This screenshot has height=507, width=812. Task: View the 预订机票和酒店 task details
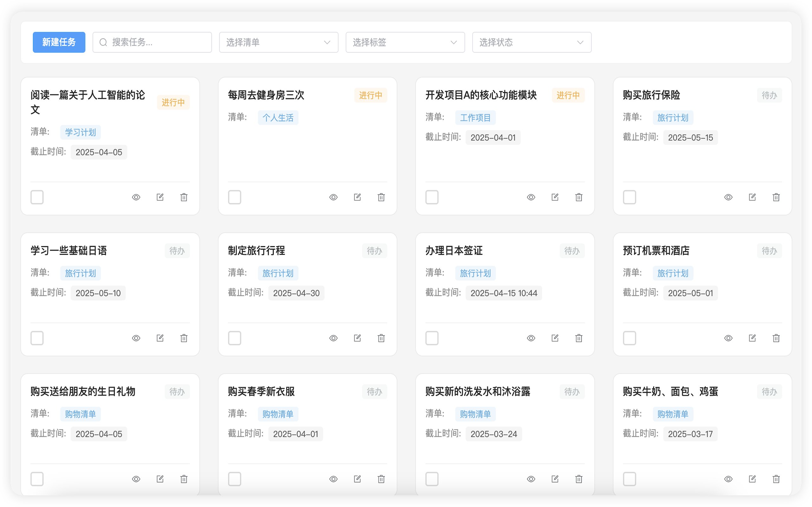(x=728, y=338)
